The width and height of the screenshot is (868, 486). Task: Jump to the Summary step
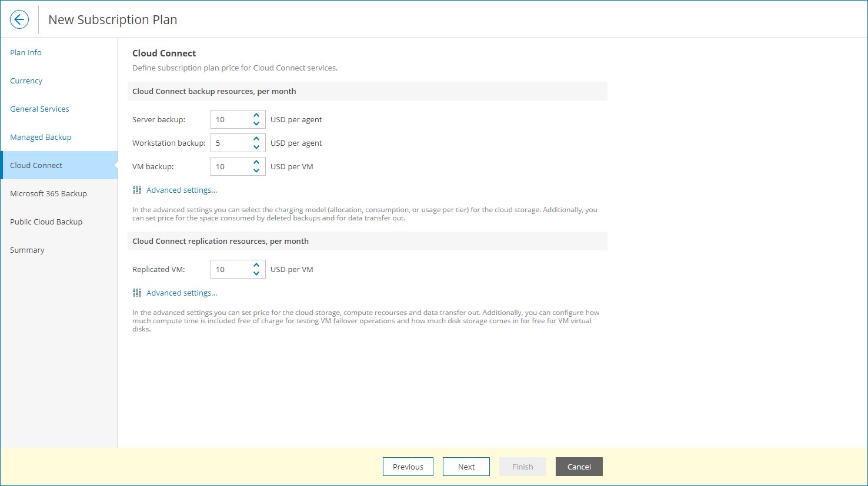[59, 250]
